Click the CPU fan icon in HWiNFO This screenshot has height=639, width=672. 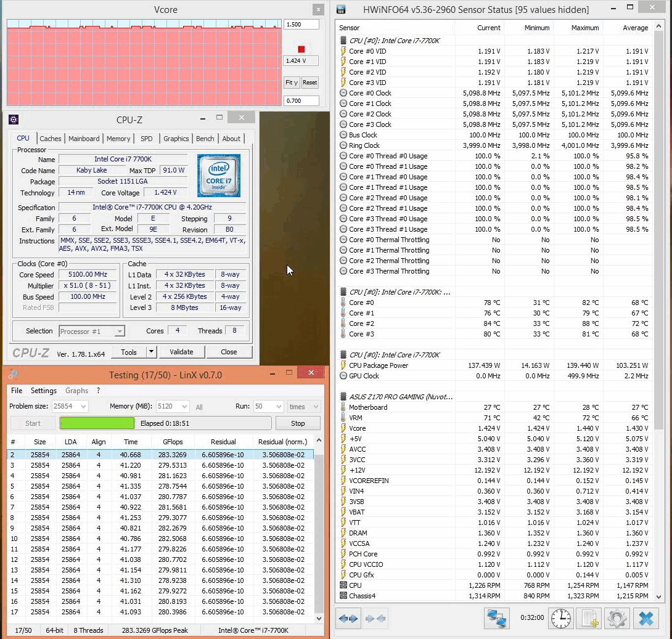(343, 585)
